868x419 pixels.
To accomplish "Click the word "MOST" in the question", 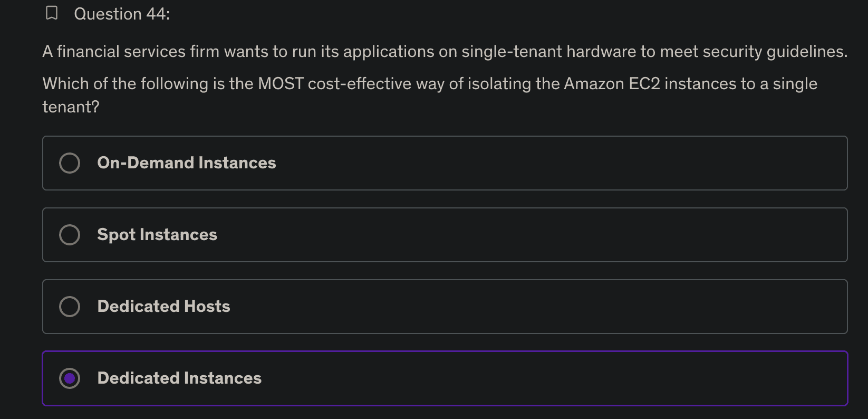I will (x=281, y=84).
